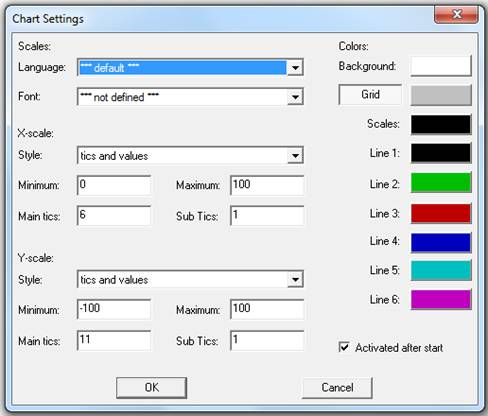The height and width of the screenshot is (416, 488).
Task: Select the green Line 2 swatch
Action: 441,183
